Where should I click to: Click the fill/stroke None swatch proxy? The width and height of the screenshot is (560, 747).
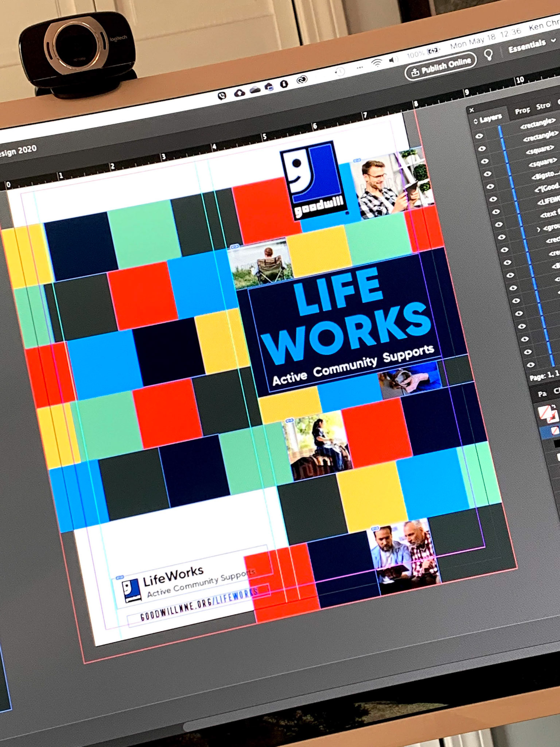pos(544,412)
